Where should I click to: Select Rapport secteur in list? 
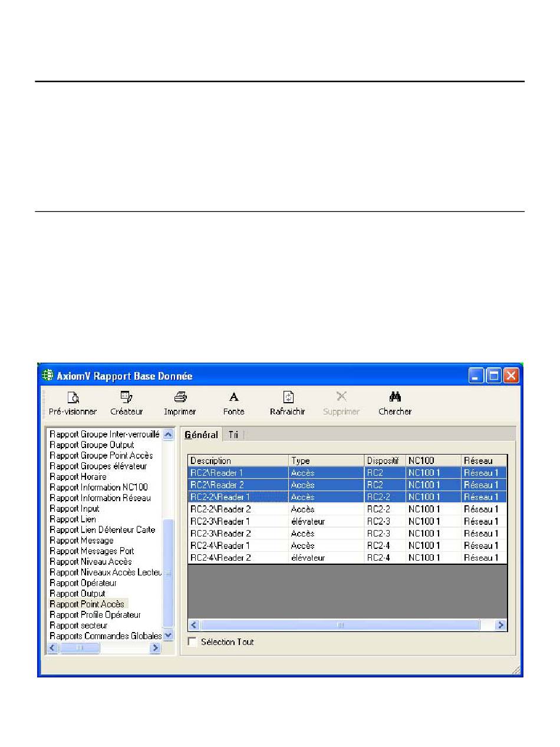tap(79, 626)
